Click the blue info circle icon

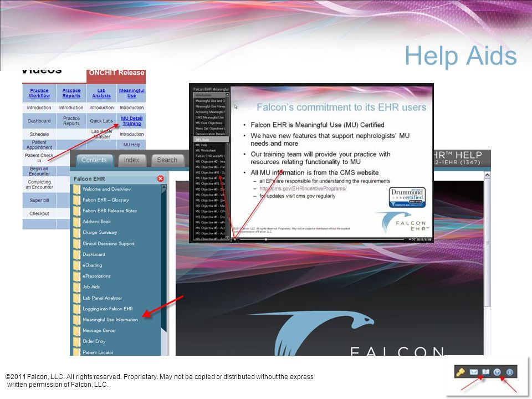510,372
